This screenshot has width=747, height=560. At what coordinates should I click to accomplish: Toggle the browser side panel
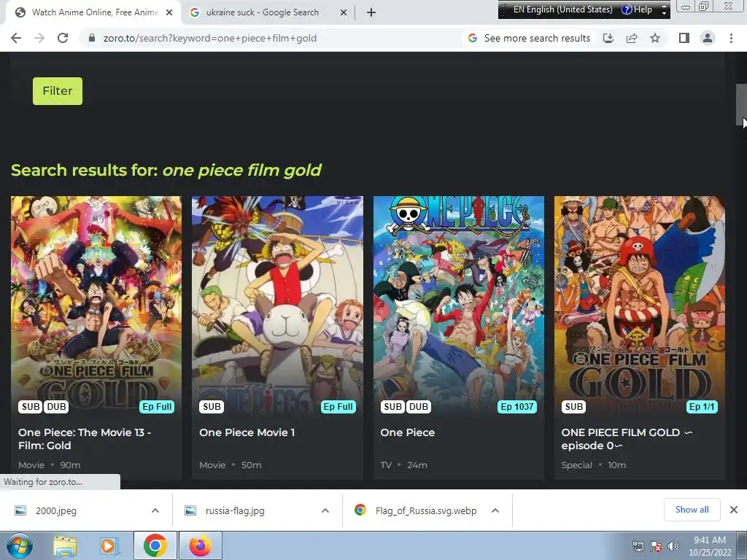click(x=684, y=38)
